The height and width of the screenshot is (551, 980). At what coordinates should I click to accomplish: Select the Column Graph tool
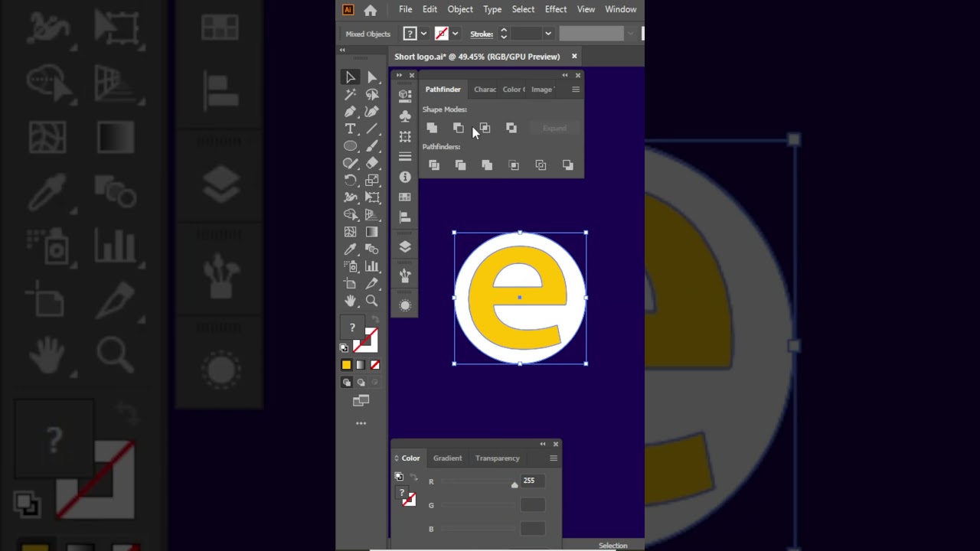click(x=372, y=266)
